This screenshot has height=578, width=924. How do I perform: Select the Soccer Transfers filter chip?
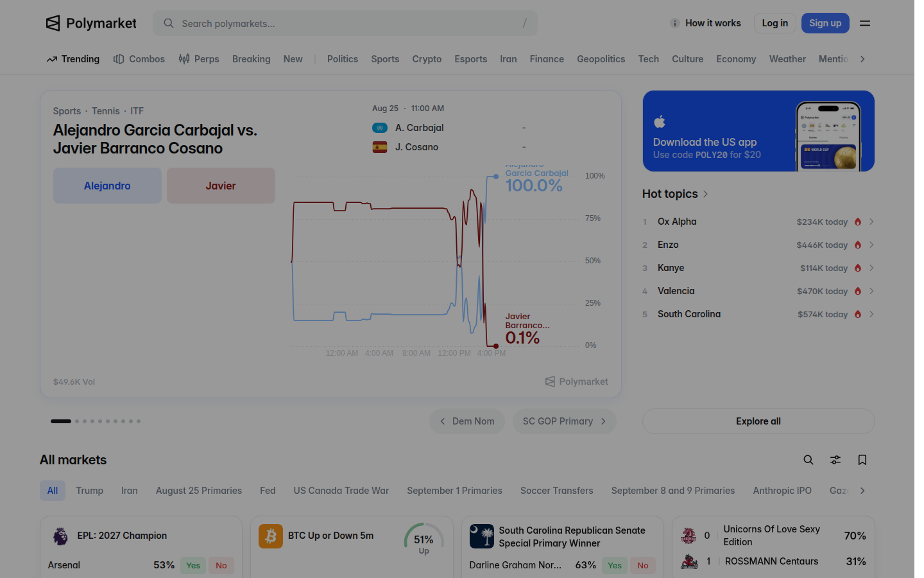tap(557, 491)
